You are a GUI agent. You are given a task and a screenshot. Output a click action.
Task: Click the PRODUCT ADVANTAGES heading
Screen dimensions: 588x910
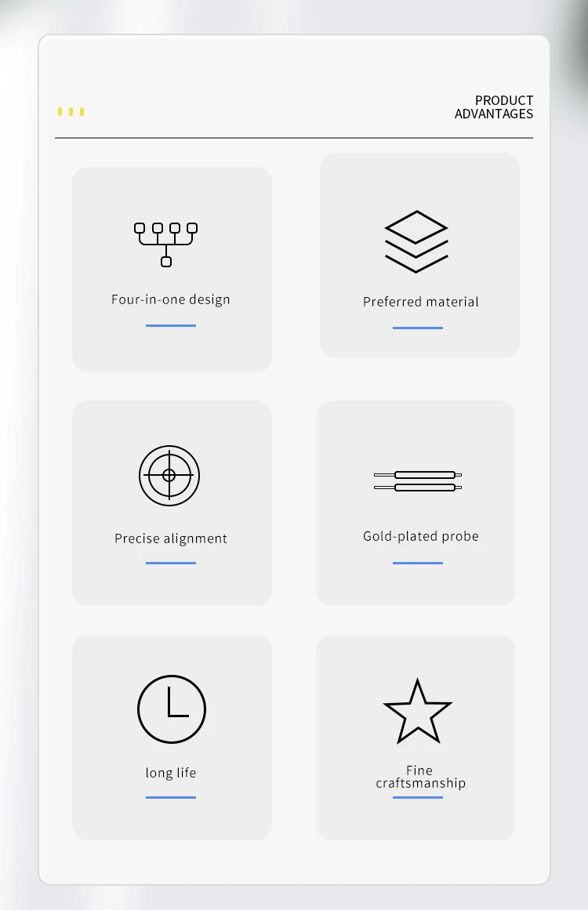point(494,107)
